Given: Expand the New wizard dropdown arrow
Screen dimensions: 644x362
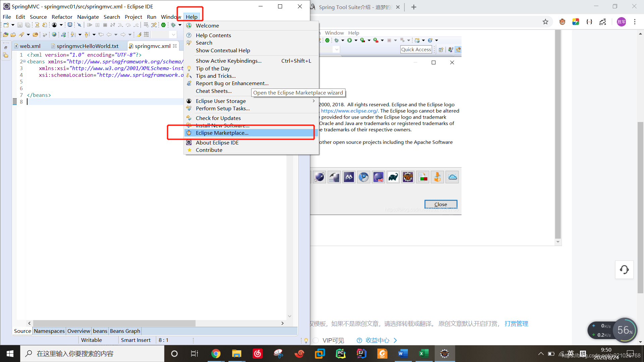Looking at the screenshot, I should click(x=13, y=25).
